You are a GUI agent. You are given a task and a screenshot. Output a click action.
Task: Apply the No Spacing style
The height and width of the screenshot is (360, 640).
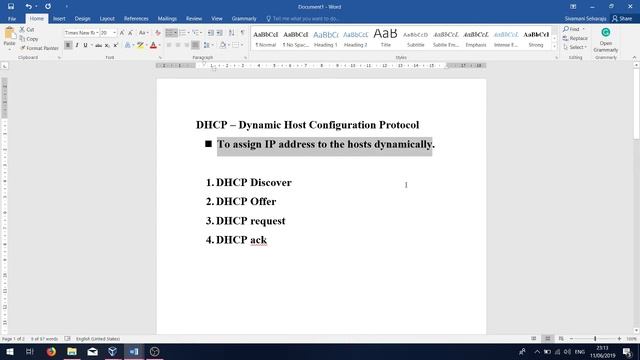click(296, 38)
